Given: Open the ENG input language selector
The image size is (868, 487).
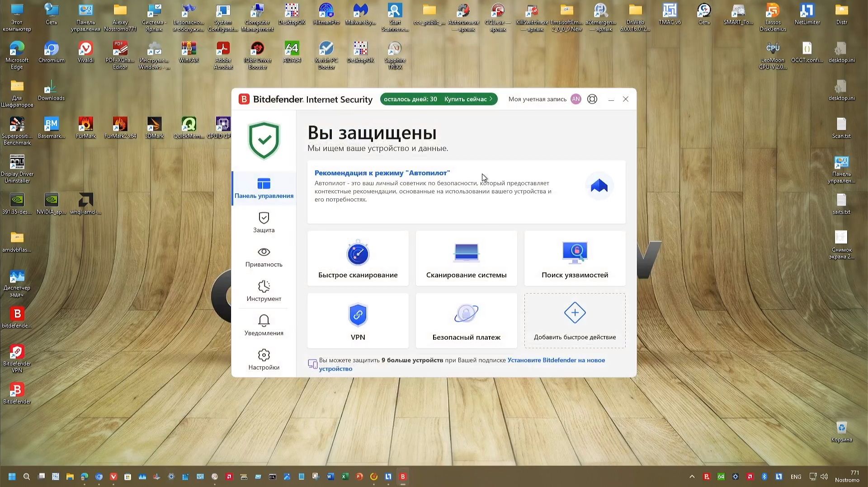Looking at the screenshot, I should (795, 477).
